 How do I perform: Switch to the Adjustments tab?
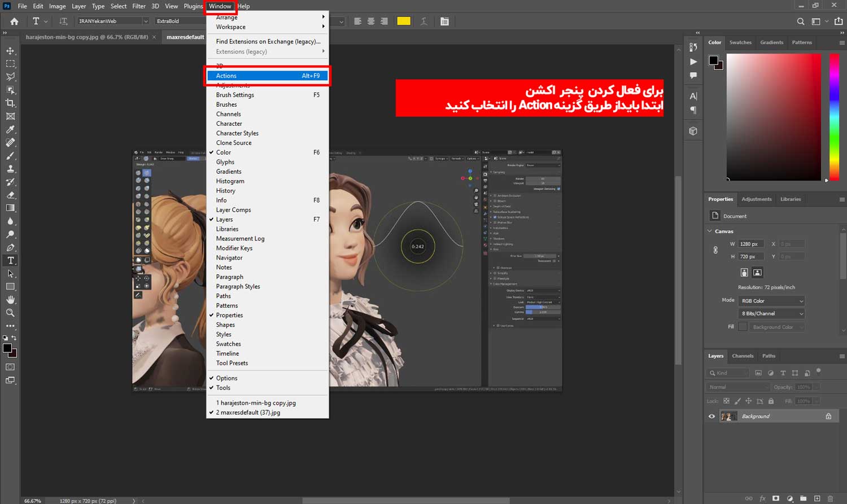click(x=757, y=199)
